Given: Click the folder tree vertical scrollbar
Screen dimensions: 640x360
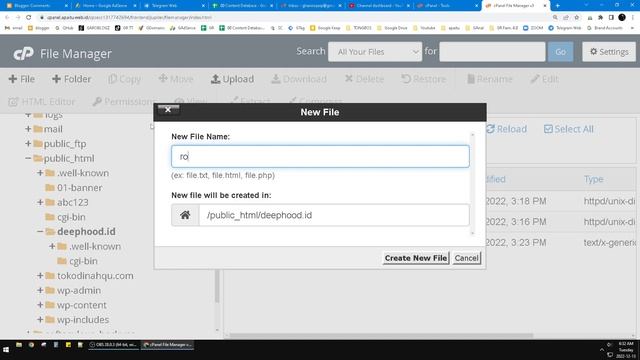Looking at the screenshot, I should point(217,286).
